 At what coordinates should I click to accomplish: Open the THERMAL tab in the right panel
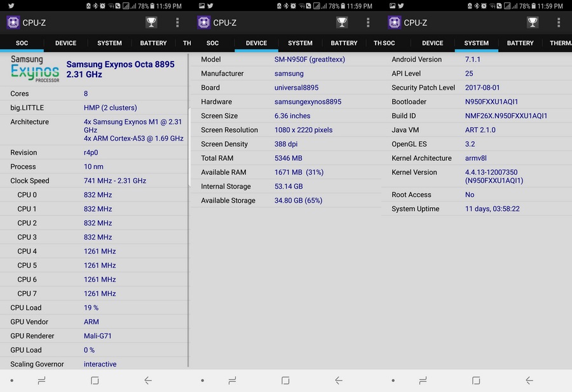[561, 43]
